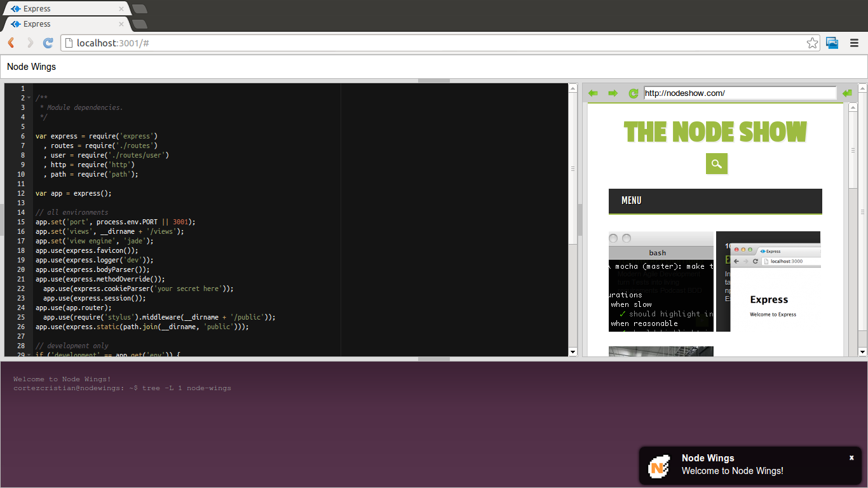Reload the localhost:3001 page

pyautogui.click(x=48, y=43)
